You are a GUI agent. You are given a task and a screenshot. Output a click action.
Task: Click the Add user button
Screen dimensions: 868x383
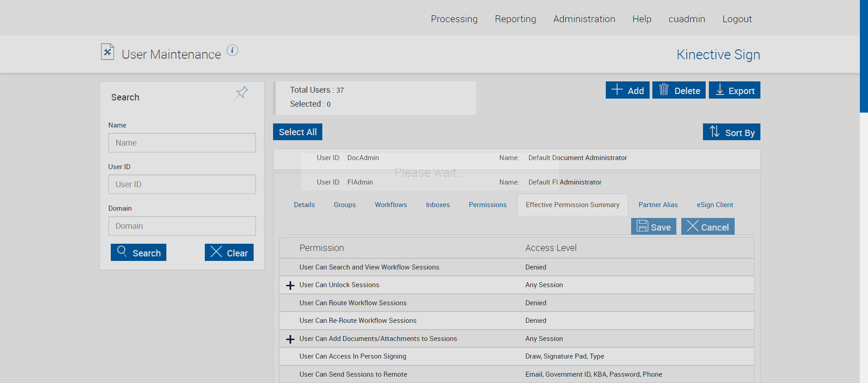[x=627, y=90]
